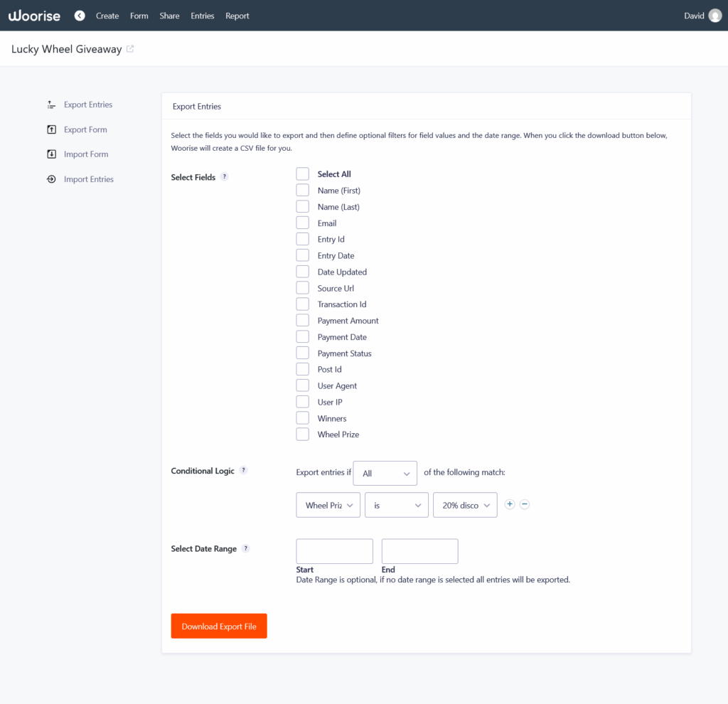728x704 pixels.
Task: Open the Report tab
Action: [237, 16]
